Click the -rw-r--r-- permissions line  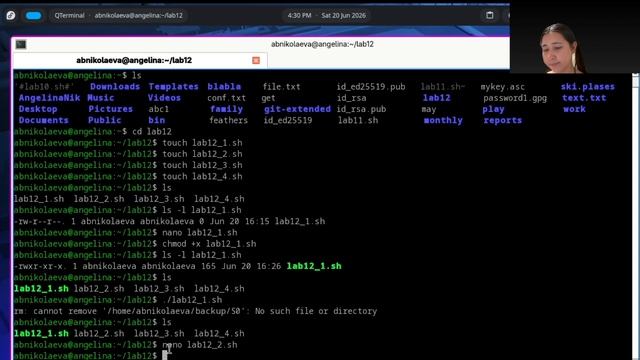pyautogui.click(x=169, y=221)
